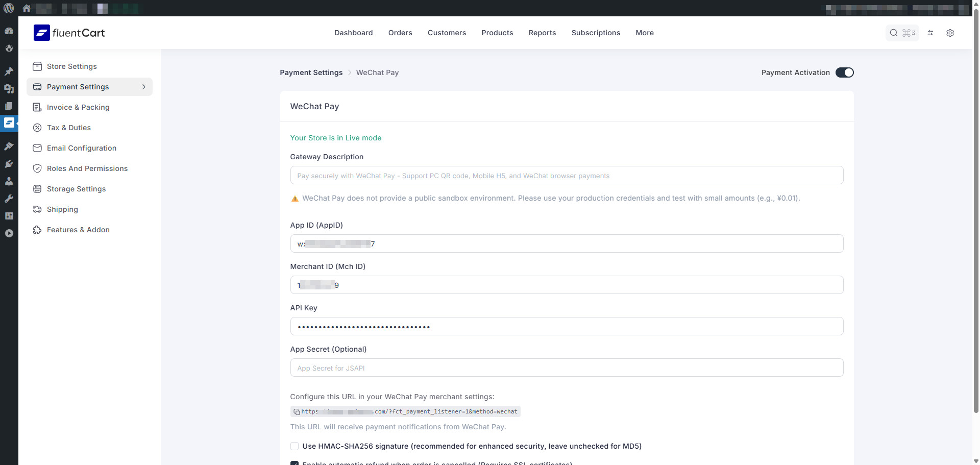
Task: Select the Dashboard gauge icon in left sidebar
Action: tap(9, 31)
